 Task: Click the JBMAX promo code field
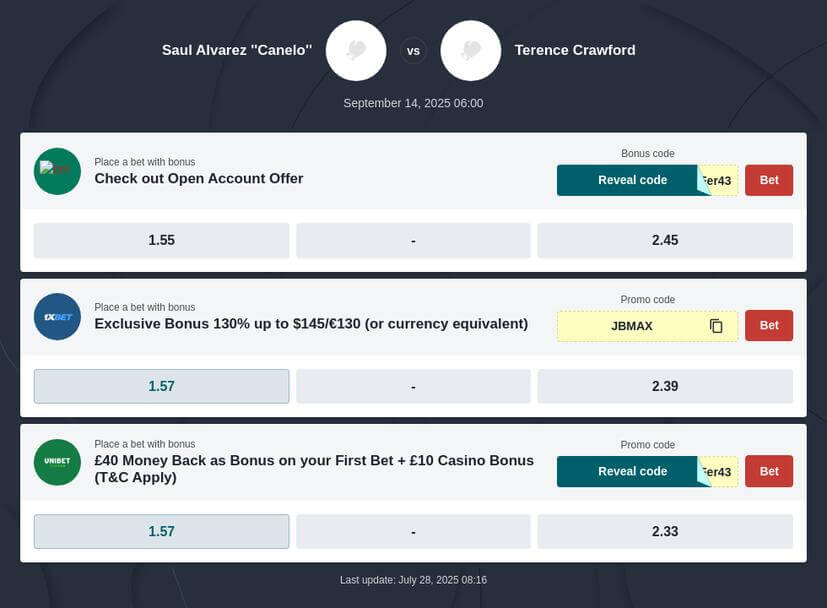tap(648, 326)
